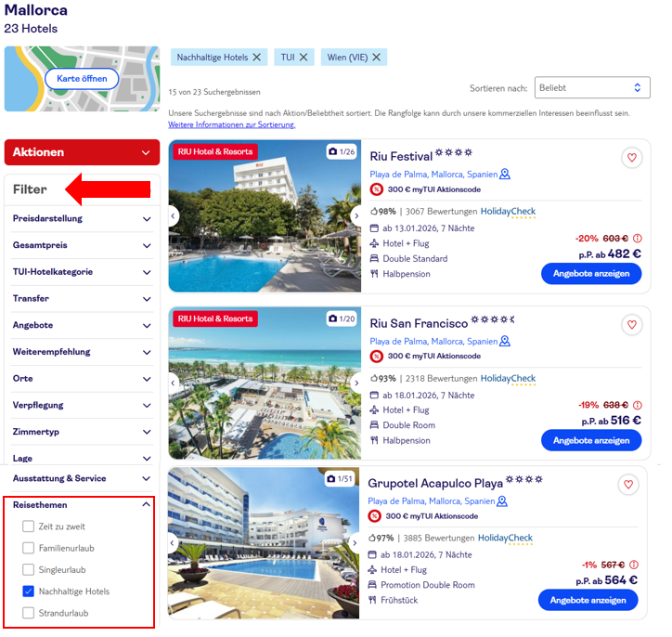672x637 pixels.
Task: Expand the Angebote filter
Action: (x=82, y=325)
